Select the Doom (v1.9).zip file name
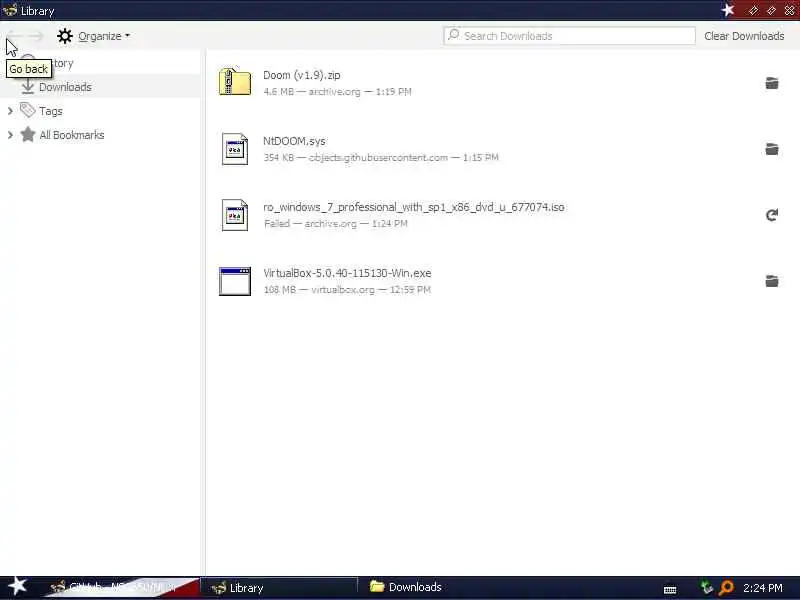Viewport: 800px width, 600px height. click(302, 75)
